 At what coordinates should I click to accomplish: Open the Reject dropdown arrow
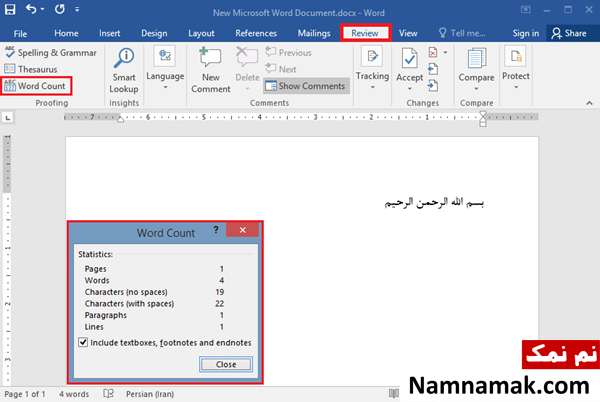coord(445,52)
